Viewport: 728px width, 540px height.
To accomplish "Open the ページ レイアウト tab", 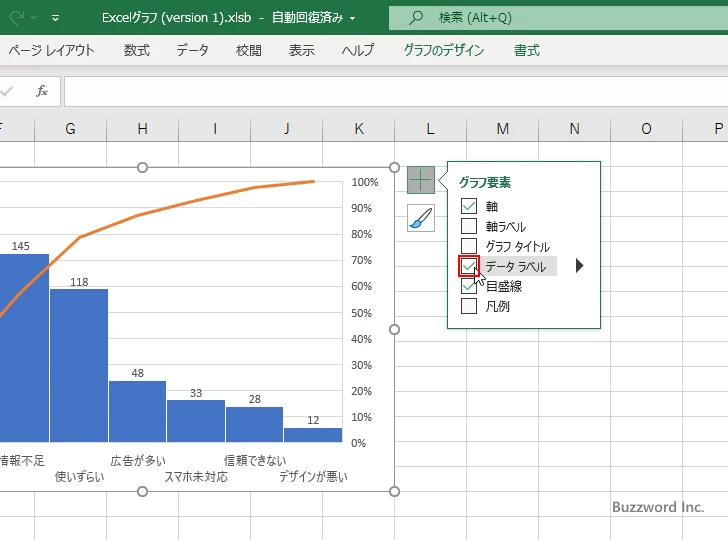I will pyautogui.click(x=52, y=50).
